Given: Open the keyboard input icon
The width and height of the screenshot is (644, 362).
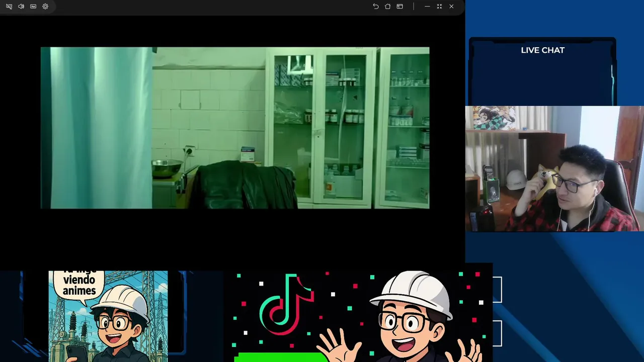Looking at the screenshot, I should [33, 7].
